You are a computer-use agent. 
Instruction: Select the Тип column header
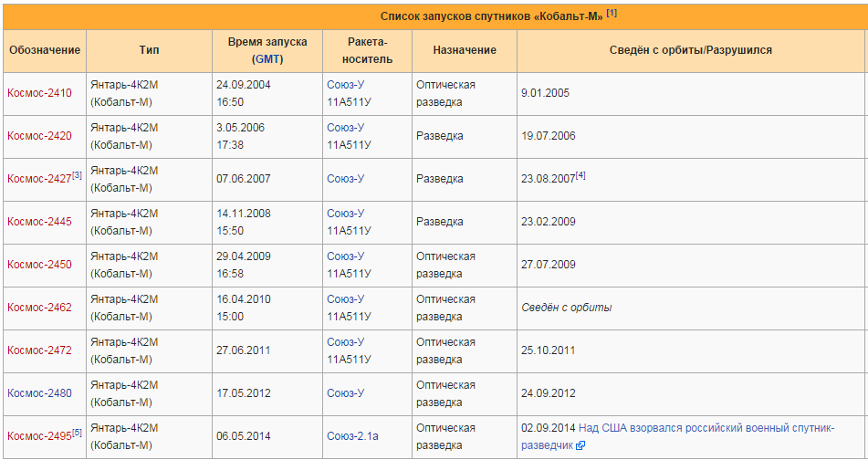150,50
